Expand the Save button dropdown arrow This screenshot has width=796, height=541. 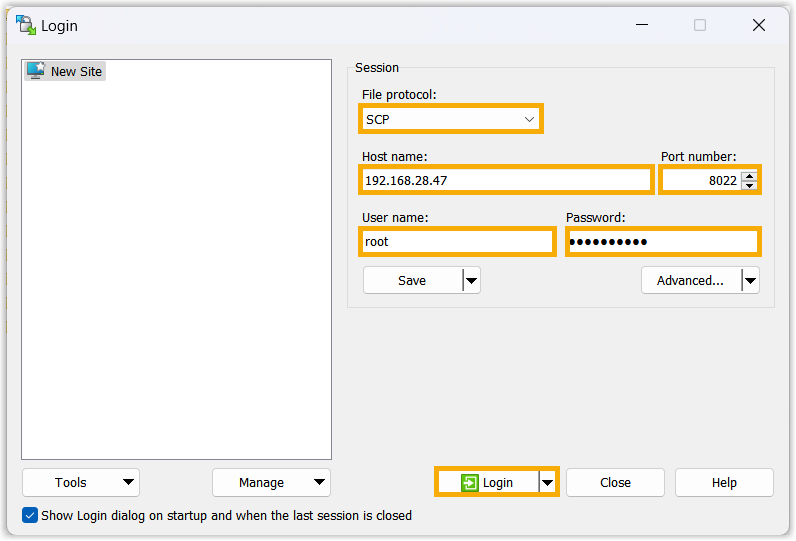pyautogui.click(x=471, y=281)
